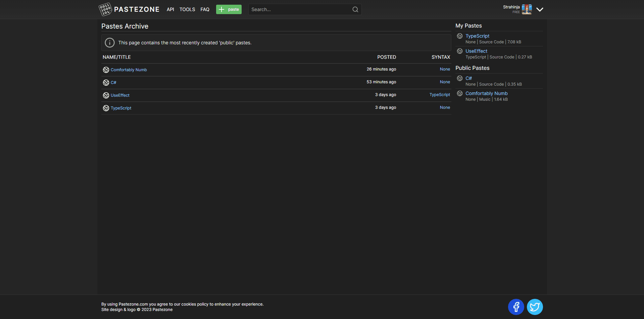This screenshot has width=644, height=319.
Task: Click globe icon beside Comfortably Numb row
Action: (106, 70)
